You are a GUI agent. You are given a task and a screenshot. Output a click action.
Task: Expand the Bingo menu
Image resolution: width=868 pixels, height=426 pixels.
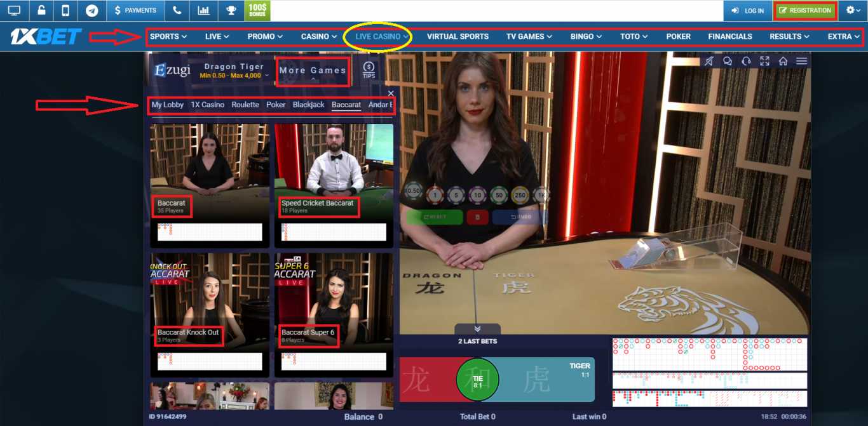tap(586, 36)
